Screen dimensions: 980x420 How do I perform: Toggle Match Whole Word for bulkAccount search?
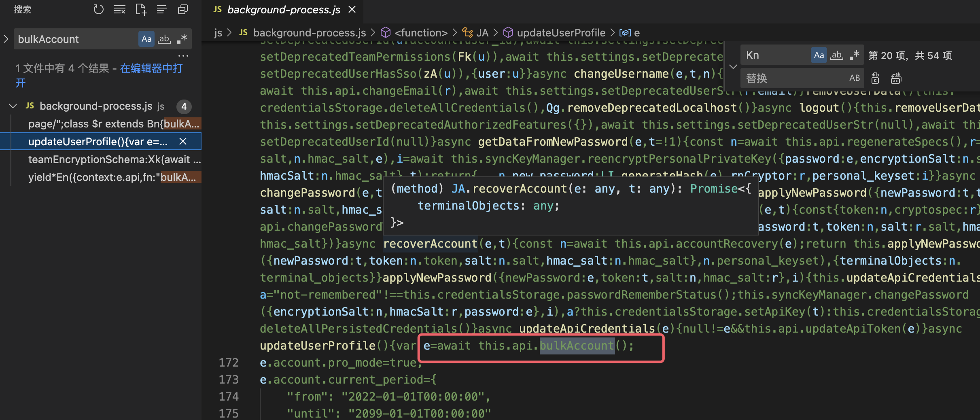[164, 39]
